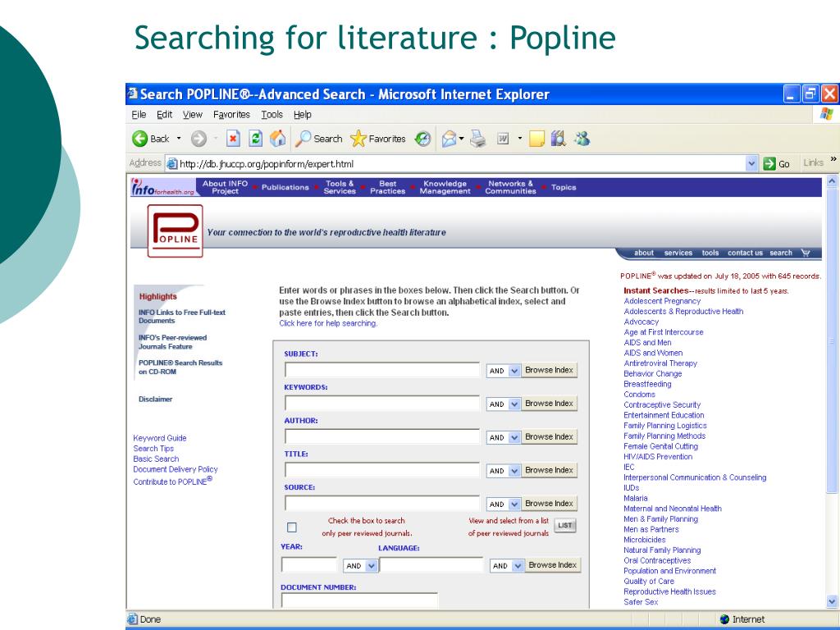Click scrollbar up arrow of page
The width and height of the screenshot is (840, 630).
tap(832, 181)
